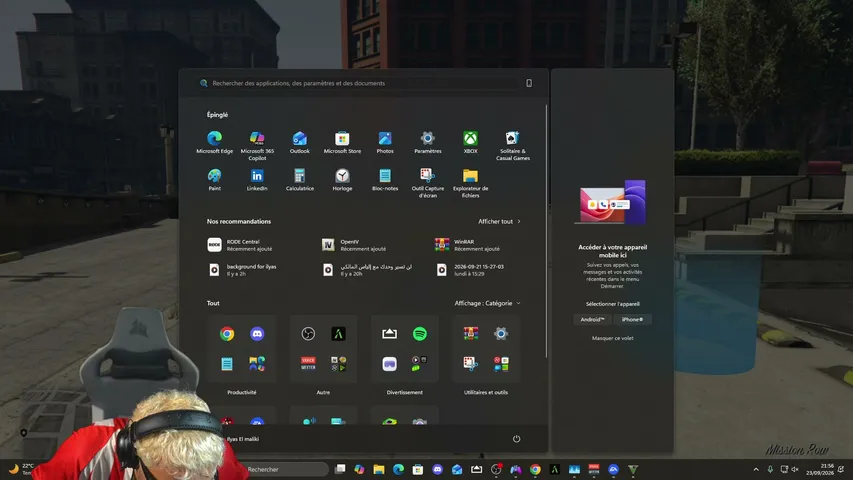Open the Affichage : Catégorie dropdown

coord(487,303)
